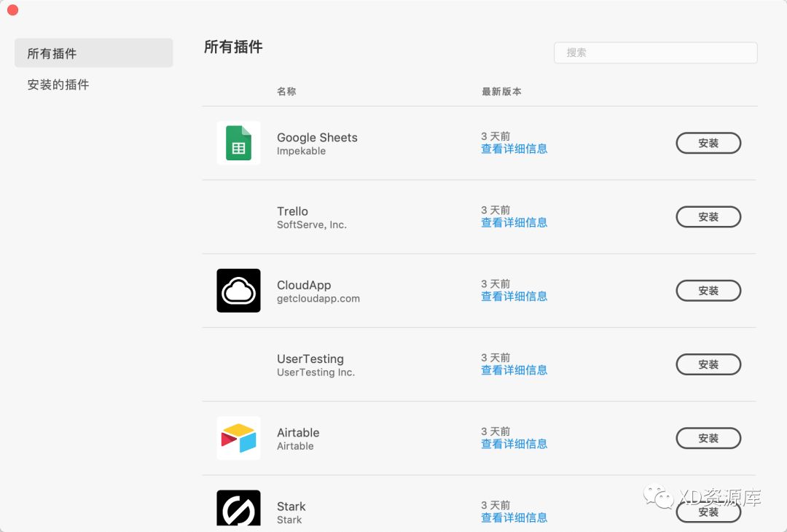Screen dimensions: 787x532
Task: Install the UserTesting plugin
Action: click(708, 364)
